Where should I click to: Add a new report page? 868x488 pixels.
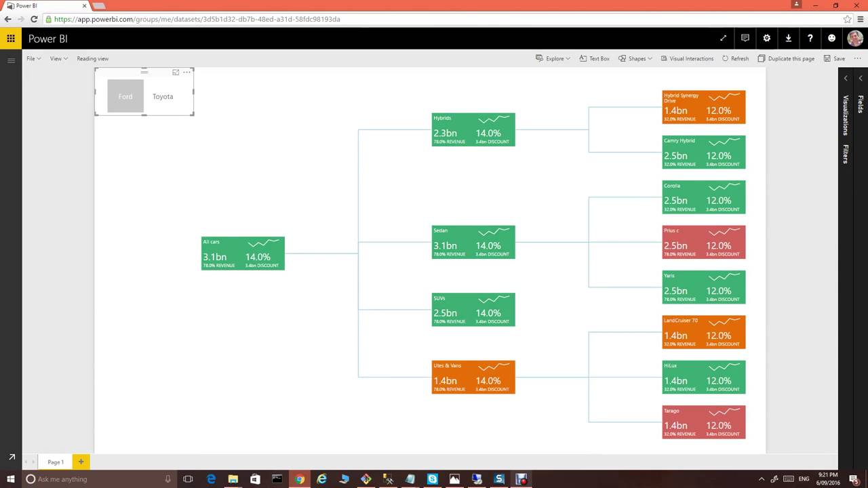[81, 462]
